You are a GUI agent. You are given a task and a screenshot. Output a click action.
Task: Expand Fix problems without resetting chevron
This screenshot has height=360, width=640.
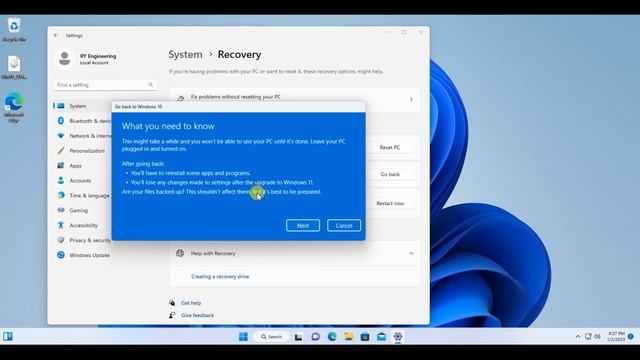[x=411, y=100]
